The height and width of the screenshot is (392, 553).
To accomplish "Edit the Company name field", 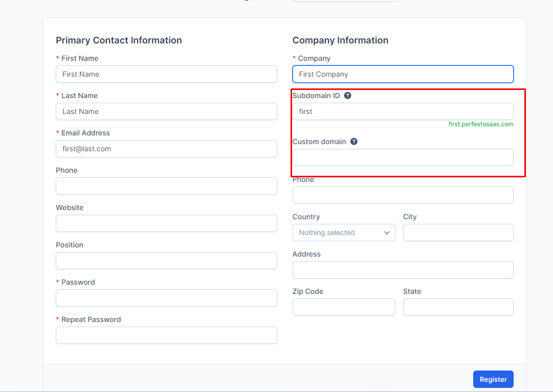I will click(x=403, y=74).
